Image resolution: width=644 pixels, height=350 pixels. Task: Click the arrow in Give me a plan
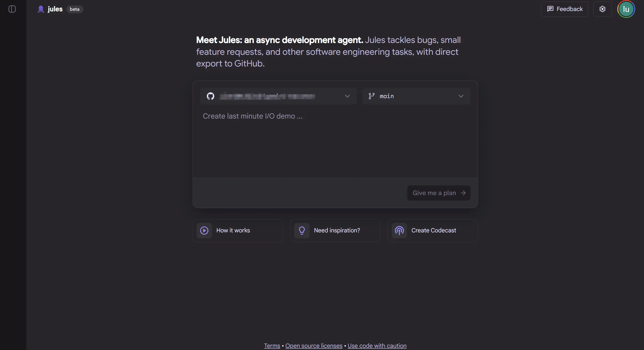[x=463, y=193]
